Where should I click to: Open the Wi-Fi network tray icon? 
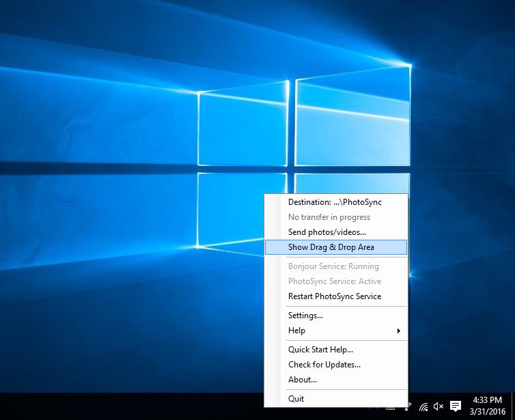click(x=423, y=407)
